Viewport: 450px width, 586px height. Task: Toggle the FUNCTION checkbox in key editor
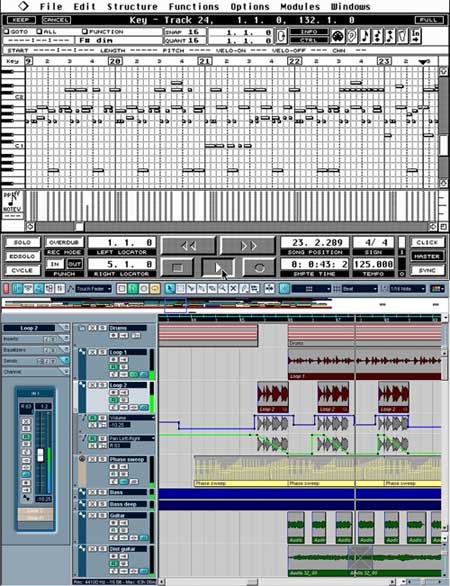point(84,32)
